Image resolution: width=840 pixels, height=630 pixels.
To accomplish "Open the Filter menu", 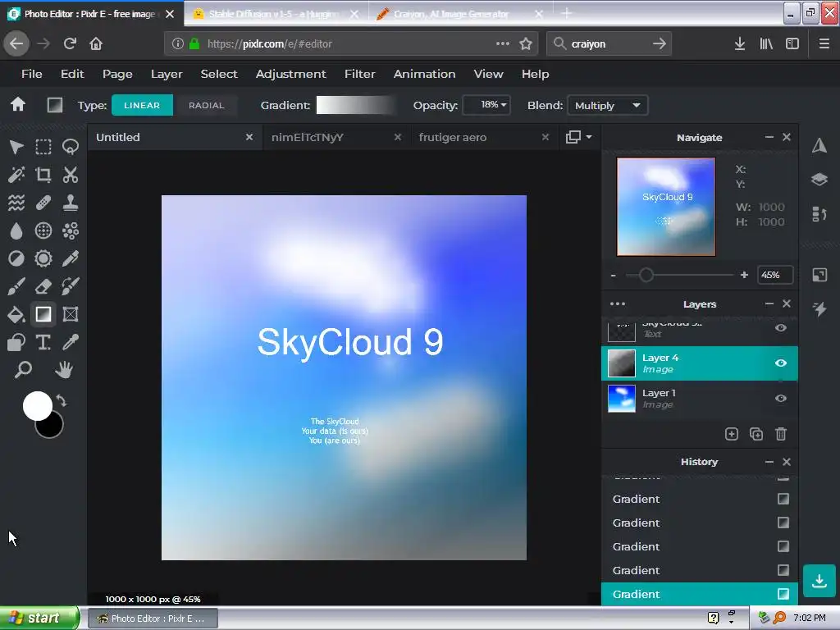I will point(360,74).
